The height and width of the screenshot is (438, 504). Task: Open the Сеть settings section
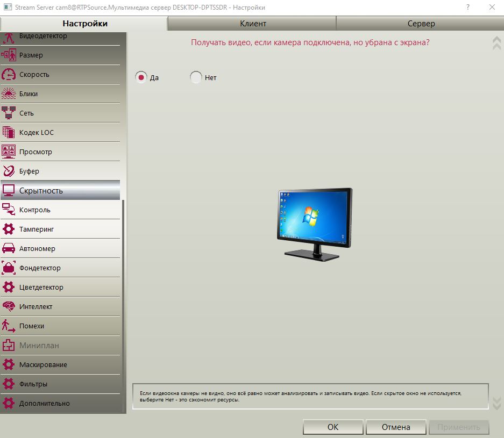tap(60, 113)
